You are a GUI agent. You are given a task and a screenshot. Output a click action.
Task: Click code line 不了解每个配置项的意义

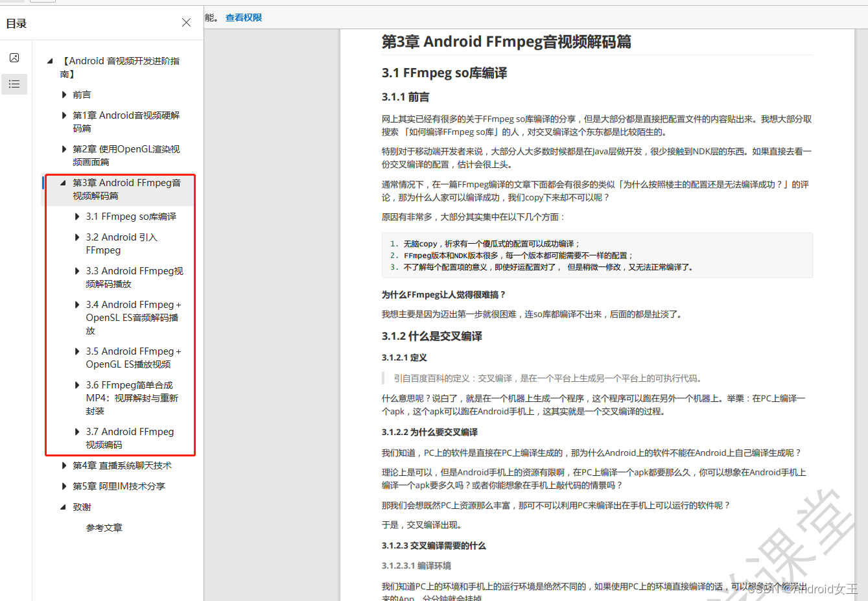(548, 267)
